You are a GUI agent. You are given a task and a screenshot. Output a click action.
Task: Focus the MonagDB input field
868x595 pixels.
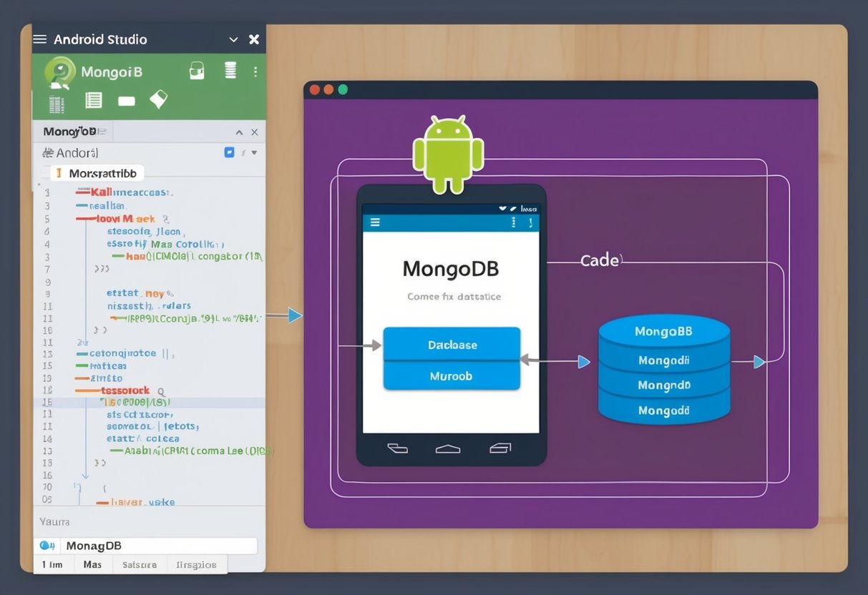click(x=159, y=546)
